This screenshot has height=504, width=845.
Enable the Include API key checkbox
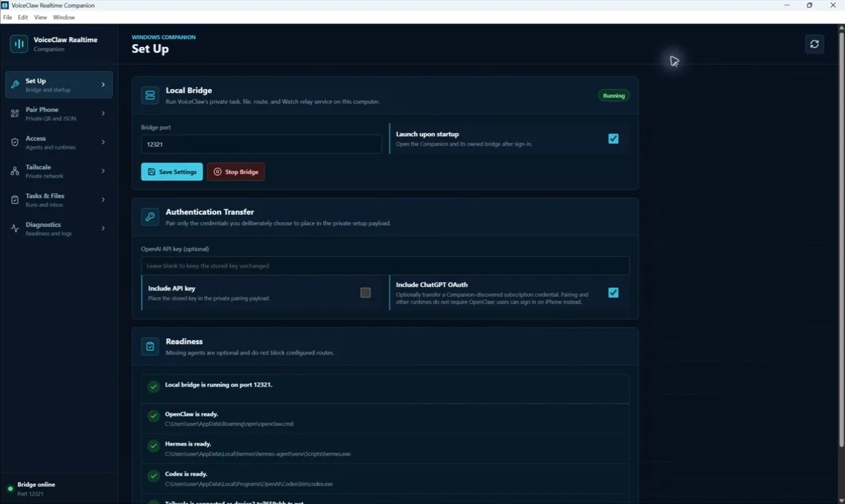click(365, 293)
